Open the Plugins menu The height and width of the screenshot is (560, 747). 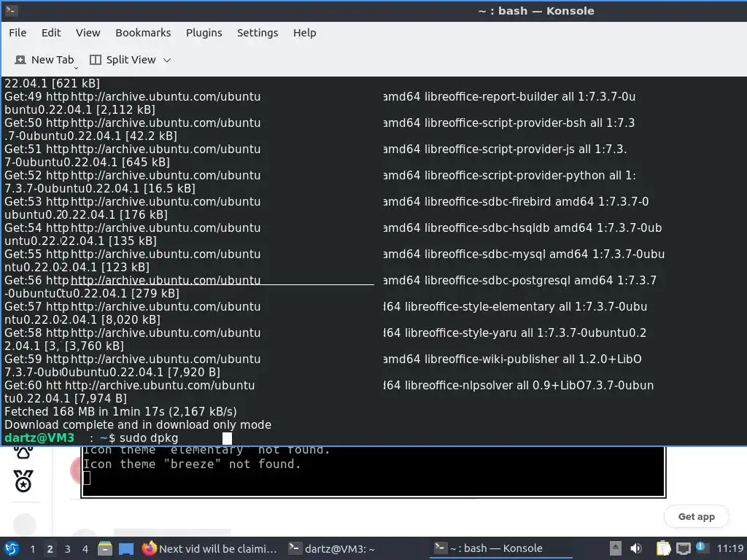pos(204,33)
